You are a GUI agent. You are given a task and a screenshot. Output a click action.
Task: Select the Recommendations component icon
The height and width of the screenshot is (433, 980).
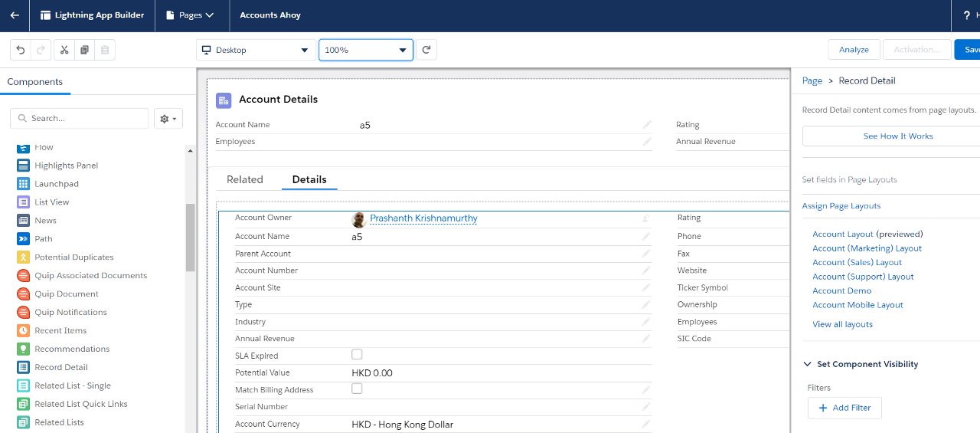tap(23, 349)
